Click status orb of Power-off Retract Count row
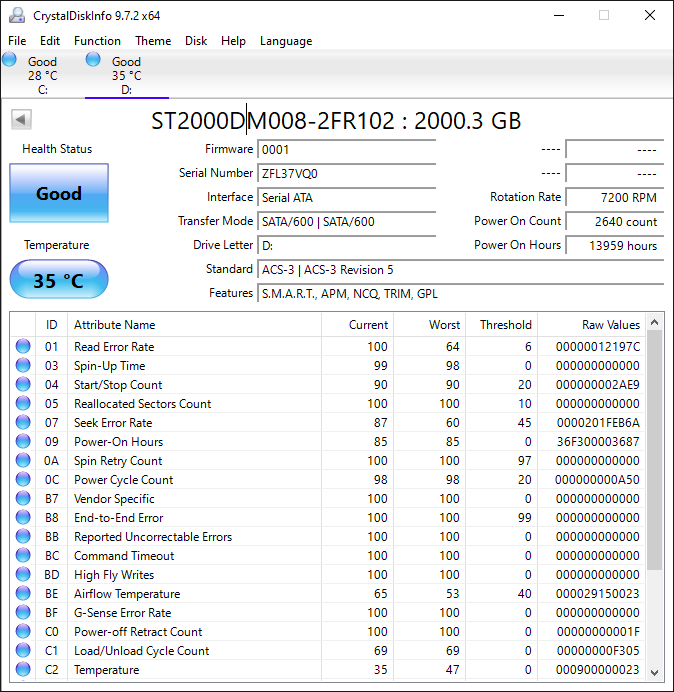674x692 pixels. 23,631
